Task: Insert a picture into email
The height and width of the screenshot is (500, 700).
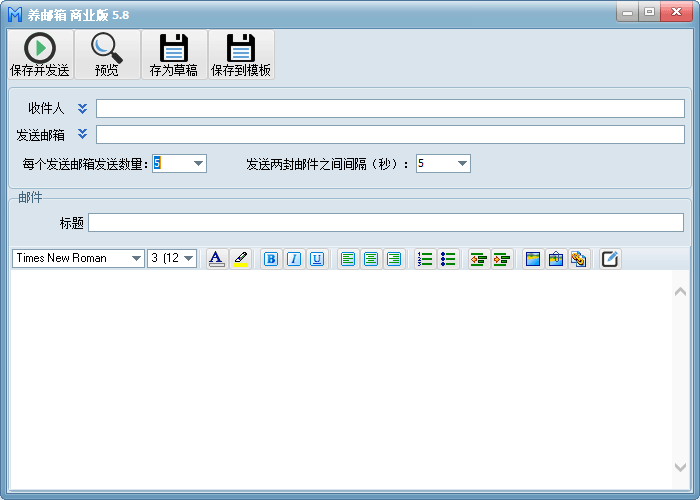Action: 533,259
